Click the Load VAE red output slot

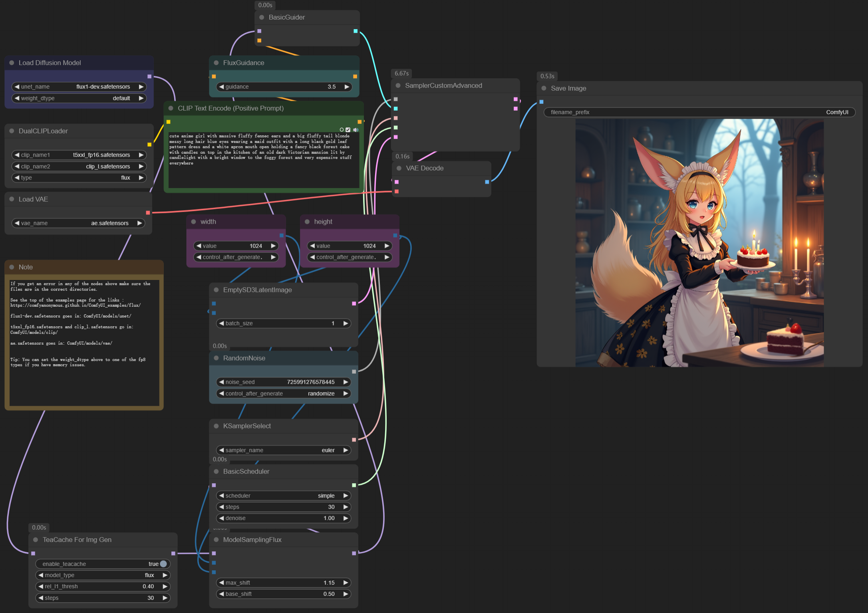148,213
